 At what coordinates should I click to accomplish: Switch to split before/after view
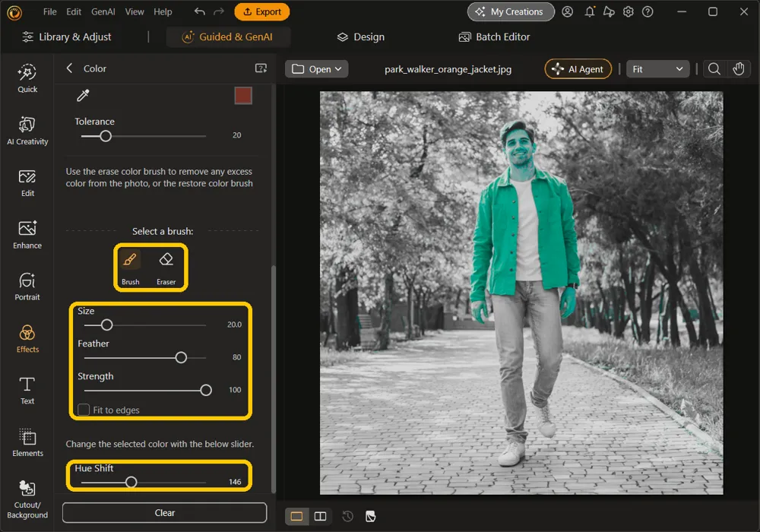(321, 516)
